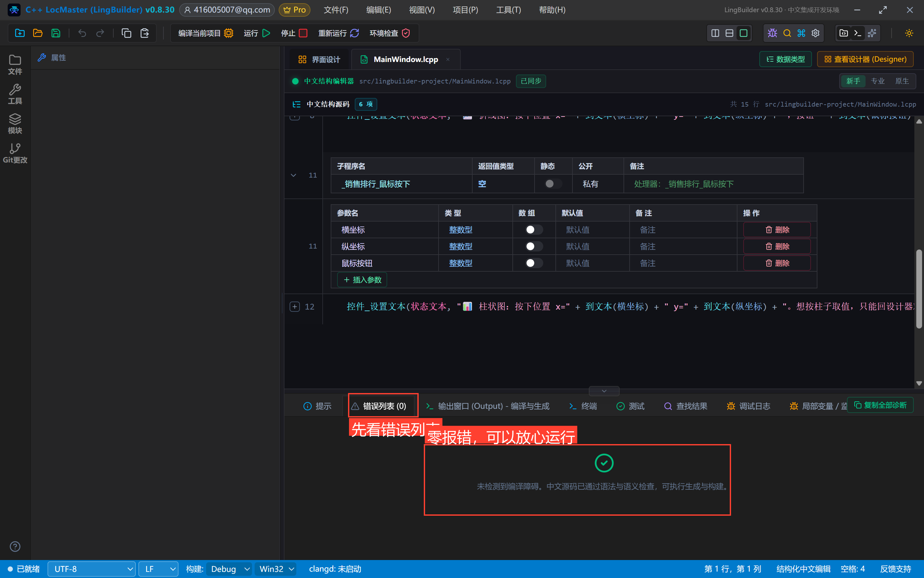Click the 插入参数 button
This screenshot has width=924, height=578.
(362, 280)
